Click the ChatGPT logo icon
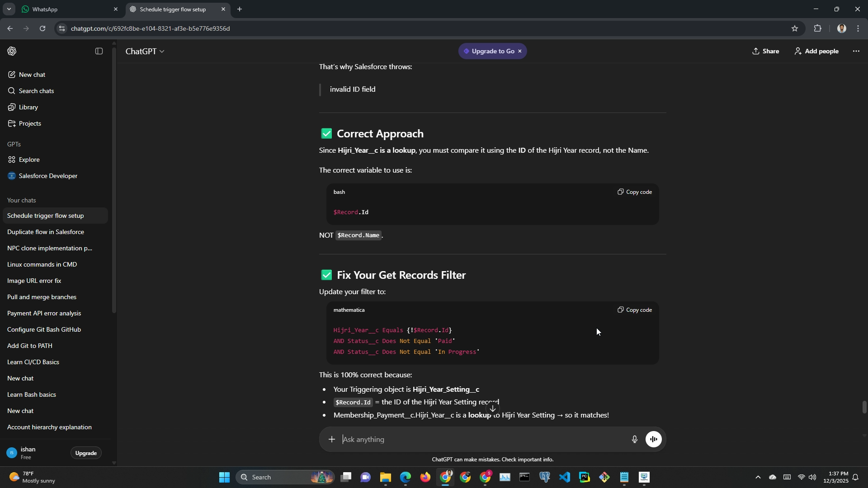868x488 pixels. coord(12,51)
